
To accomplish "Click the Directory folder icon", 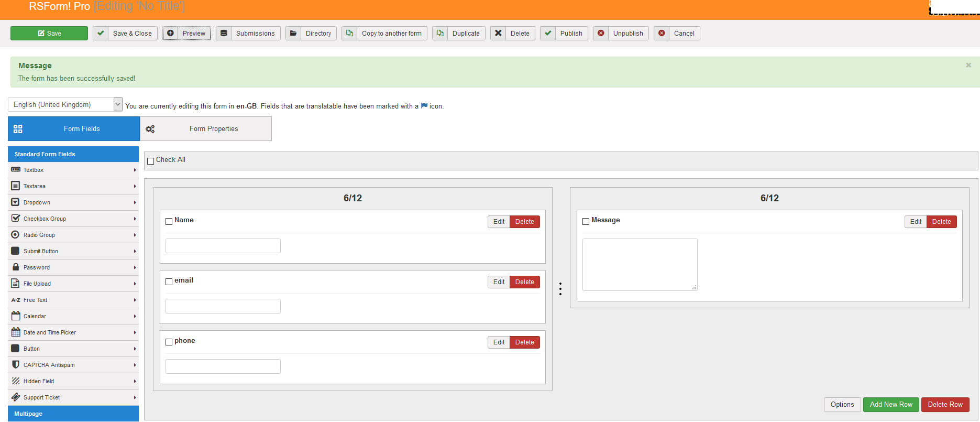I will pos(293,34).
